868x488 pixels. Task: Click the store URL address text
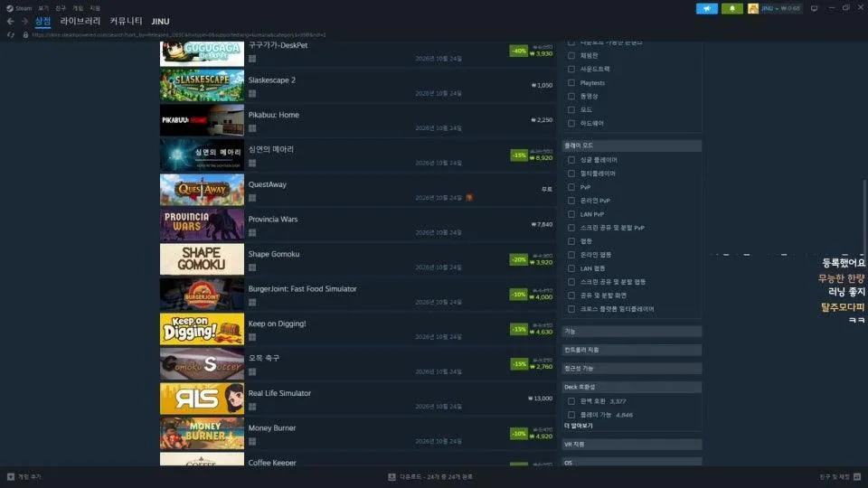coord(179,35)
